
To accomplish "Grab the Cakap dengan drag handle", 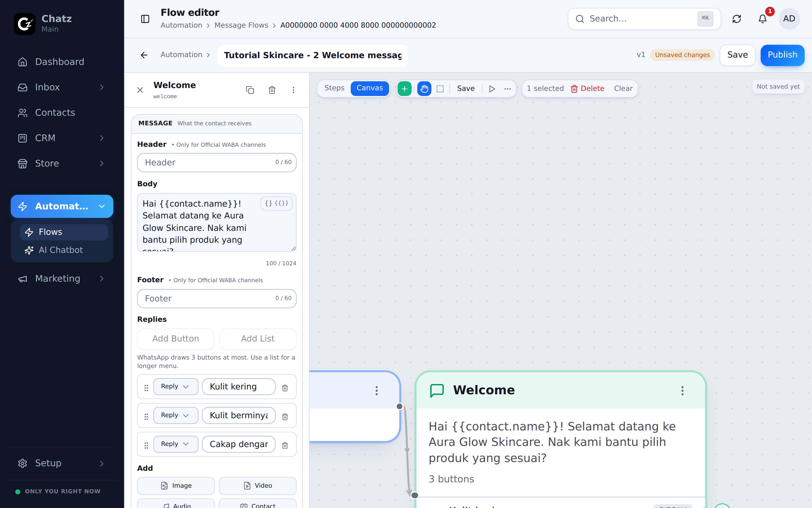I will pyautogui.click(x=146, y=445).
